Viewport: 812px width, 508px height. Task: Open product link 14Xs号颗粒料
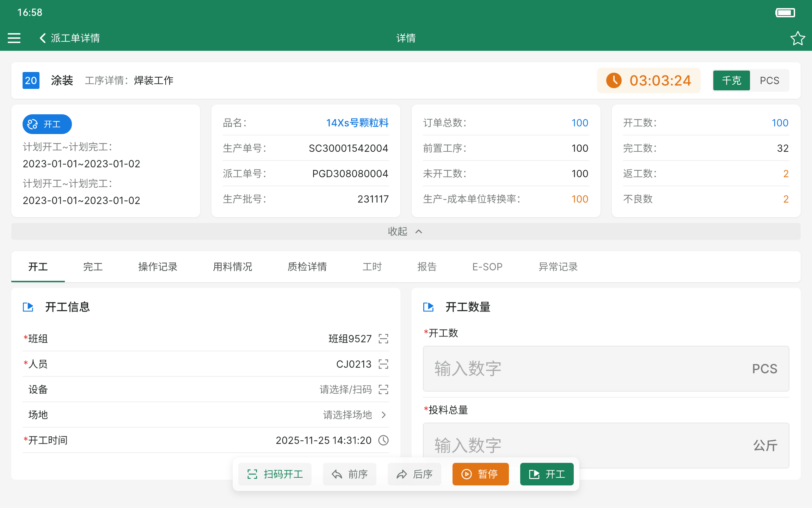tap(357, 123)
